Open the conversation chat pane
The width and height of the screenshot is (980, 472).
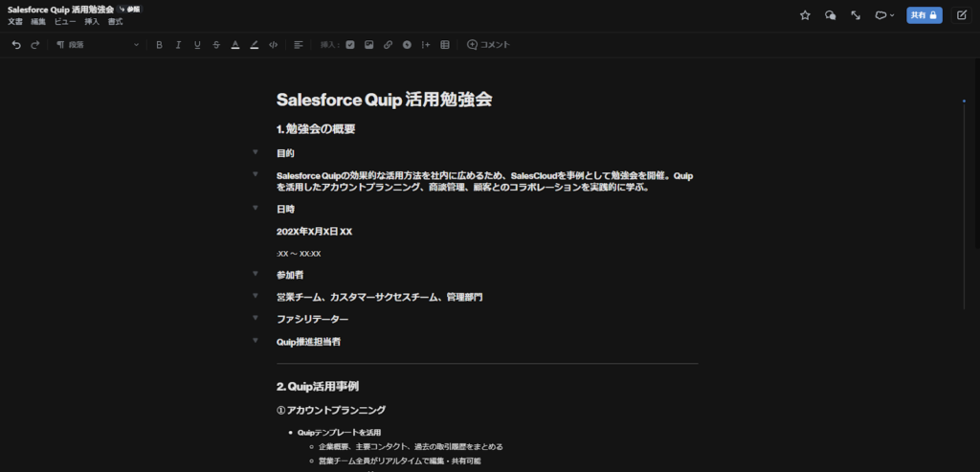(x=831, y=15)
